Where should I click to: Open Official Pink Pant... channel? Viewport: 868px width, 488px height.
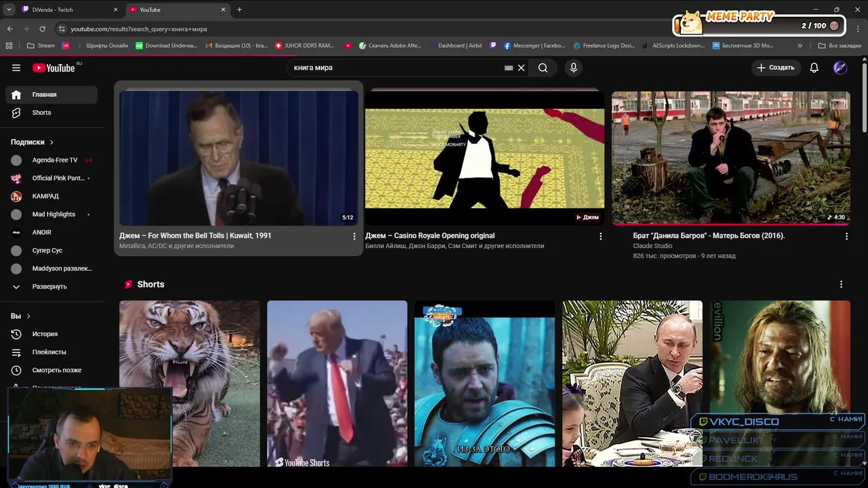(x=52, y=178)
